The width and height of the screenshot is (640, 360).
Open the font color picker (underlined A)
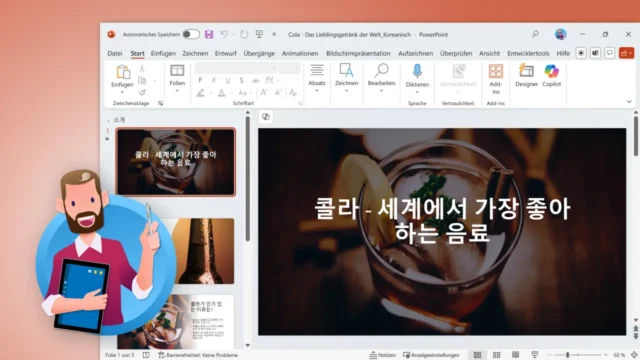[x=221, y=93]
